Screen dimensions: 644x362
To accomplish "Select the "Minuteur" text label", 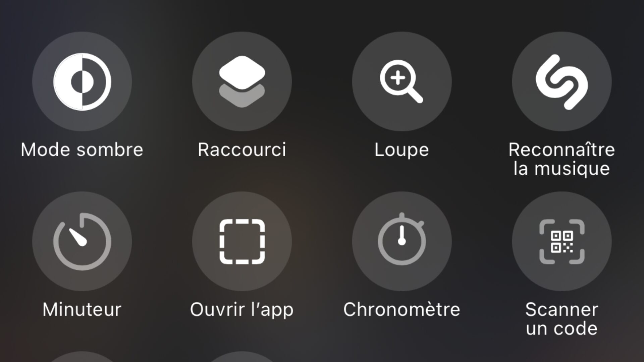I will (x=82, y=309).
